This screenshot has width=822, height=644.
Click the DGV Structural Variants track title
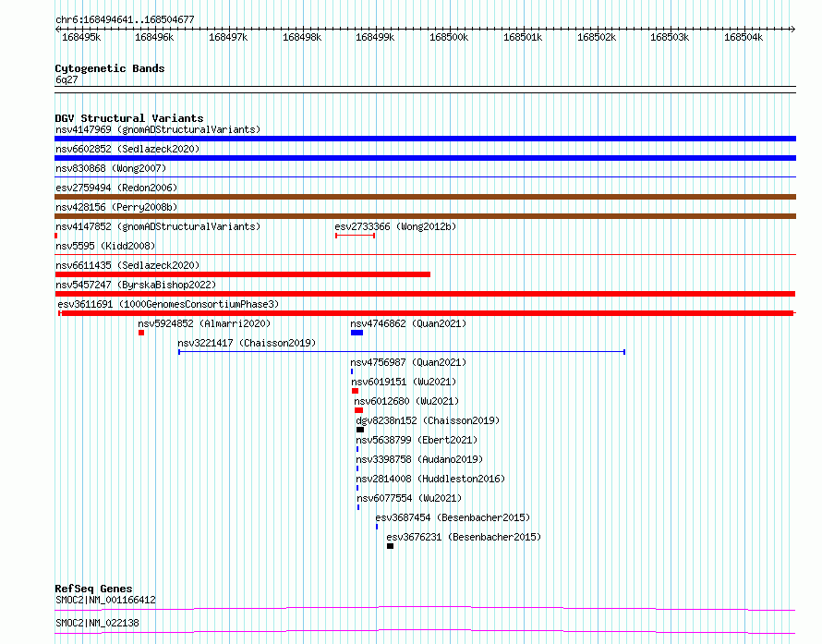[129, 118]
